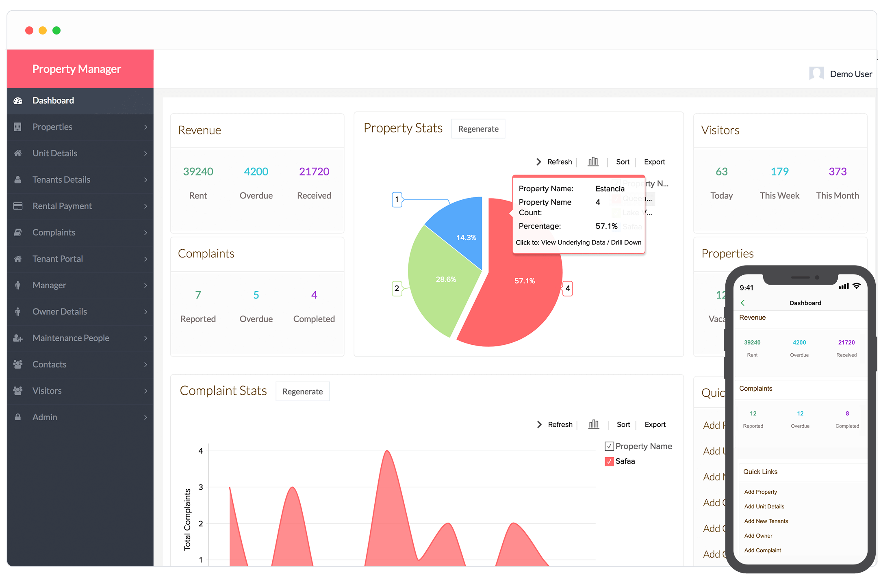The width and height of the screenshot is (894, 588).
Task: Click the Export option in Property Stats toolbar
Action: point(654,161)
